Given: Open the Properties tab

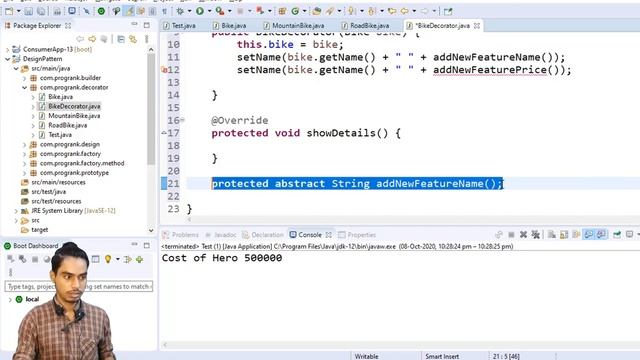Looking at the screenshot, I should (x=357, y=235).
